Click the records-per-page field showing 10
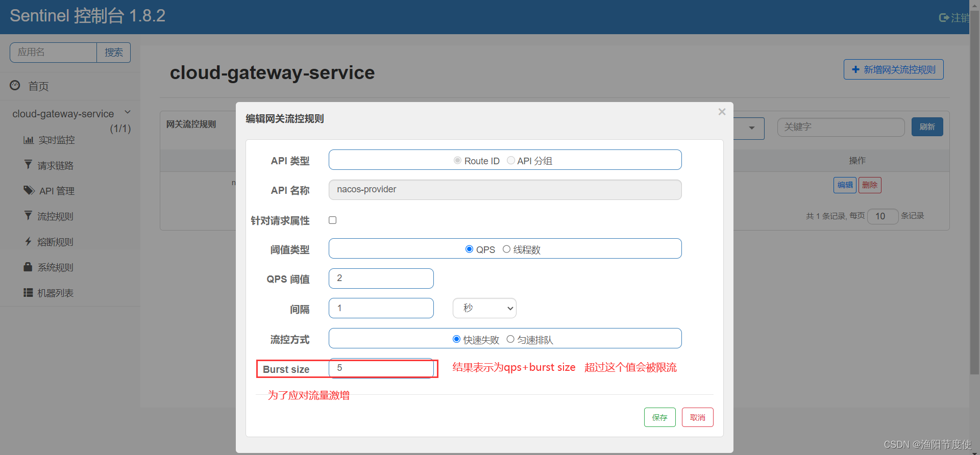The width and height of the screenshot is (980, 455). pyautogui.click(x=883, y=216)
